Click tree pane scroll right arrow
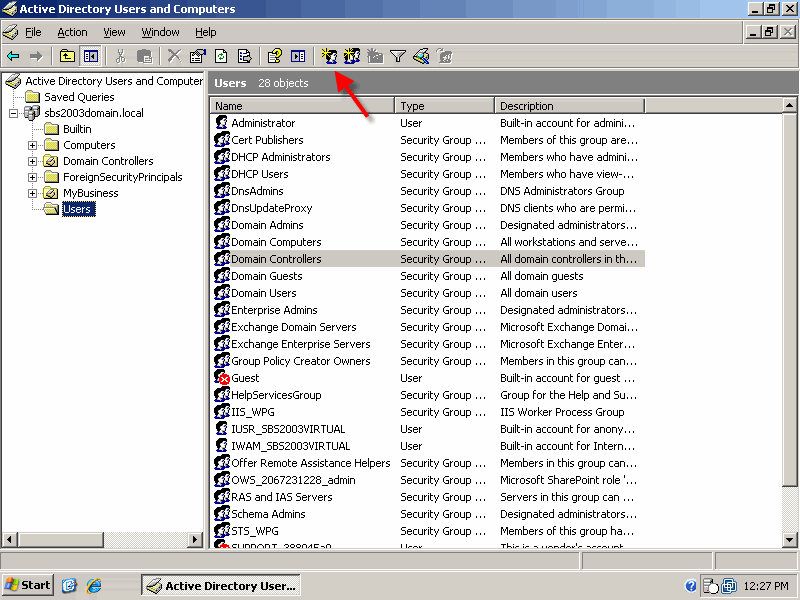Screen dimensions: 800x600 tap(194, 539)
